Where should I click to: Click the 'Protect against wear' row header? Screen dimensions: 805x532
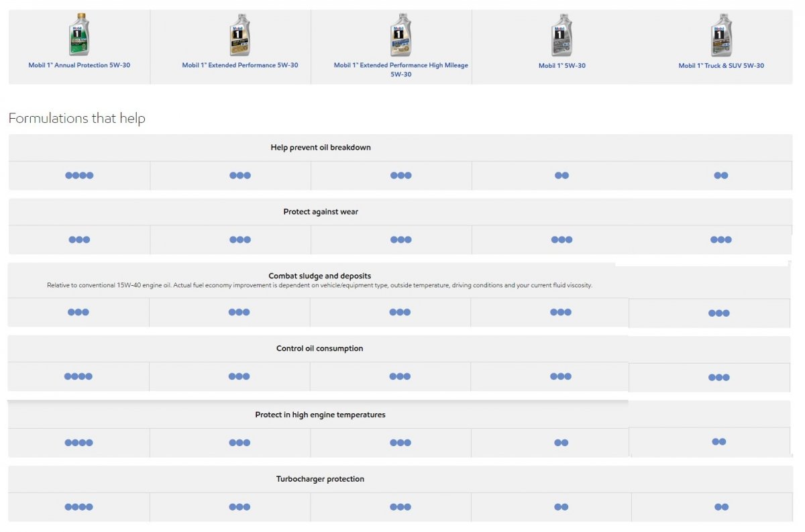tap(321, 212)
